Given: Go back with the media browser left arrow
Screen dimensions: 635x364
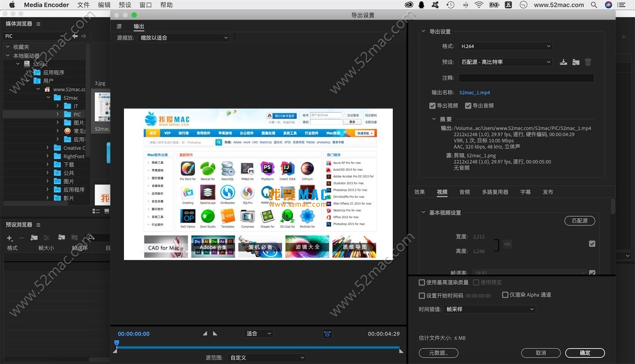Looking at the screenshot, I should [75, 36].
